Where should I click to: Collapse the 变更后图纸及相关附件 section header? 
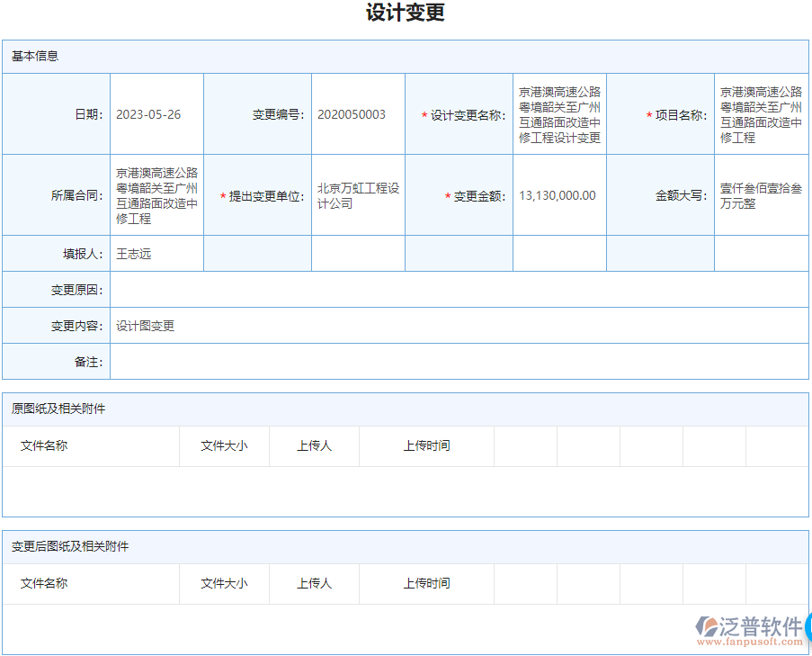pos(65,545)
